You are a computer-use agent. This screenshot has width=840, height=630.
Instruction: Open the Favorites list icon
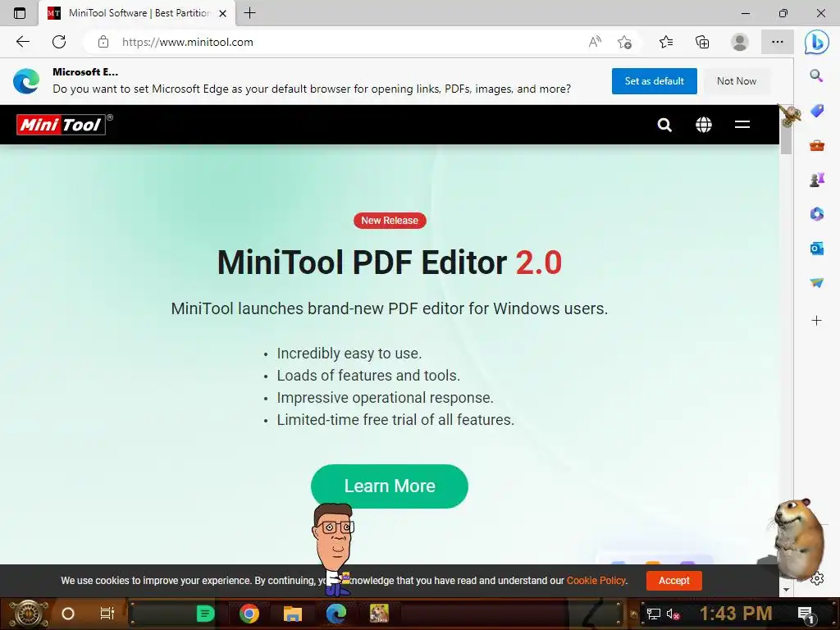click(x=666, y=42)
